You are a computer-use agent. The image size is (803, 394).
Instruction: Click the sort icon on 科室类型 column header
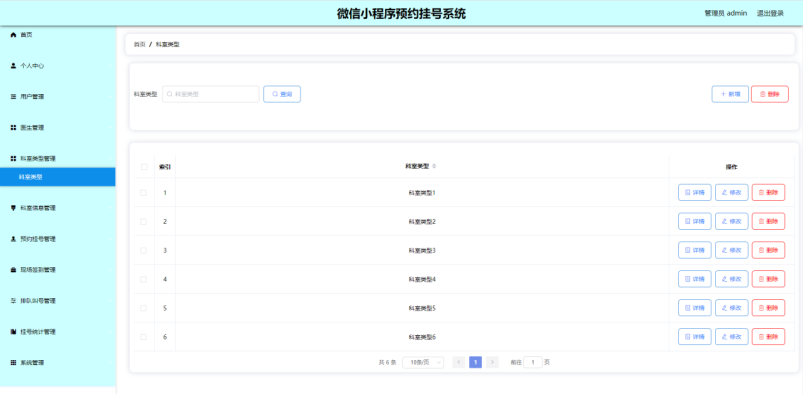tap(434, 166)
